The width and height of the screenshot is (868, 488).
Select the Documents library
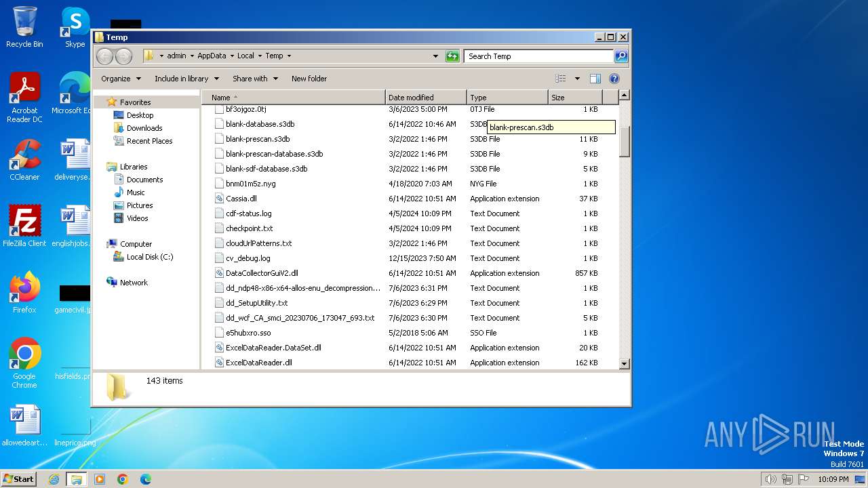coord(144,180)
